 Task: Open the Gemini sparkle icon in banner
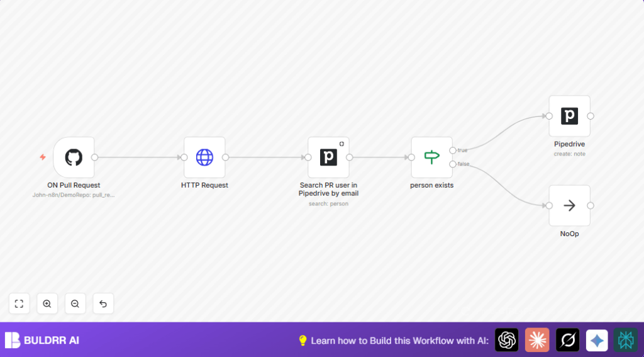tap(597, 340)
